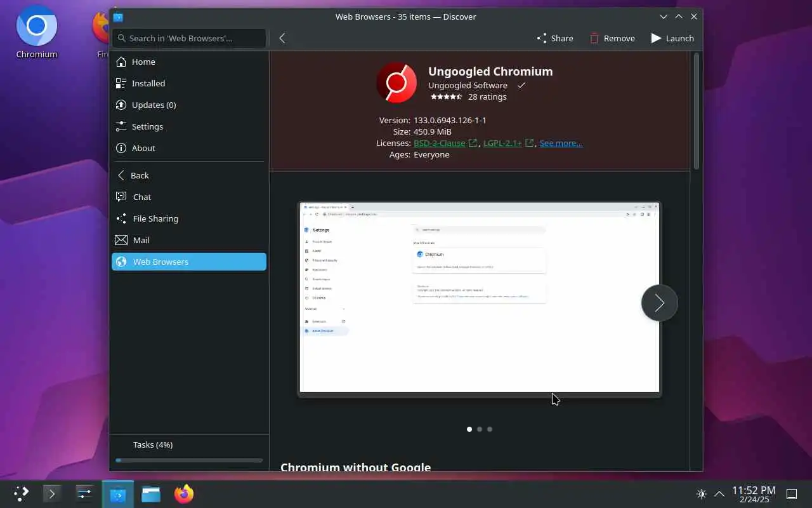Open the BSD-3-Clause license link
The image size is (812, 508).
pos(440,143)
